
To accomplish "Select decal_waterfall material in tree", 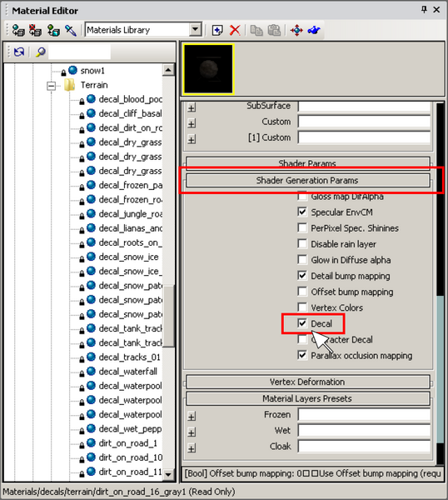I will coord(127,372).
